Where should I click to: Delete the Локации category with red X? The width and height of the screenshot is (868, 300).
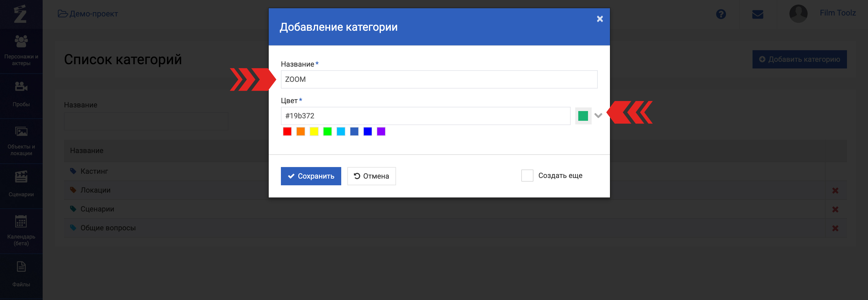[835, 191]
